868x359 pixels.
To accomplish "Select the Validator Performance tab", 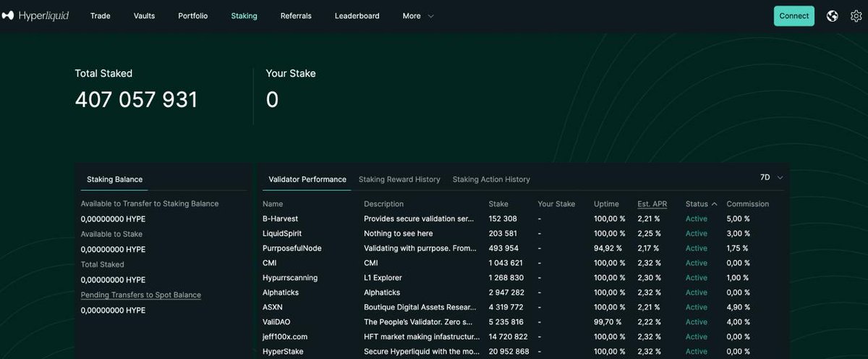I will 307,179.
